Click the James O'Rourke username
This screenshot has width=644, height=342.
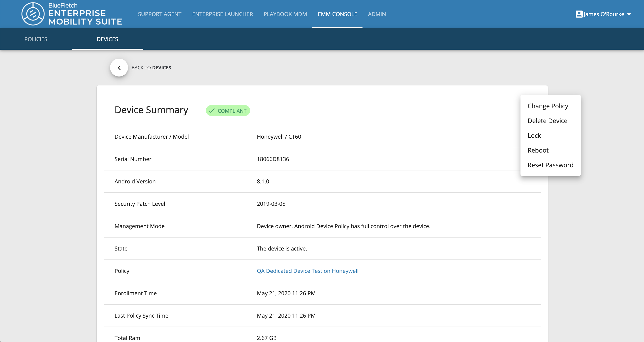point(604,14)
